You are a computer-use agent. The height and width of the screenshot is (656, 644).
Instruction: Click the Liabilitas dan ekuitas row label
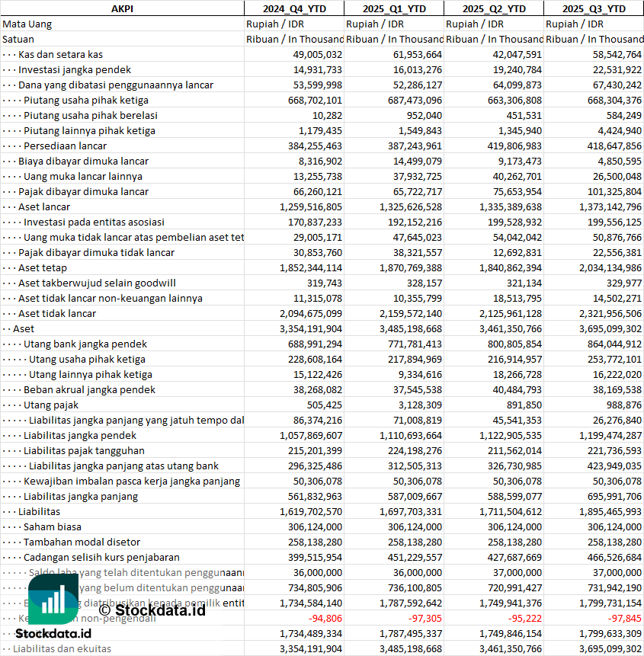62,649
